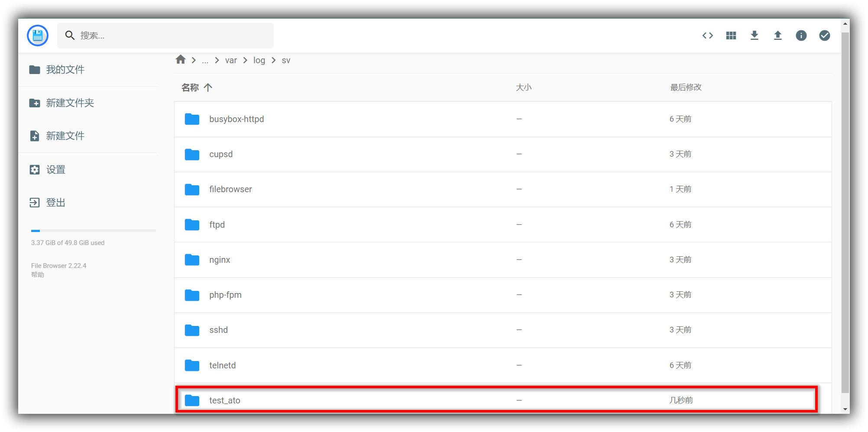Click the home icon in breadcrumb
Screen dimensions: 868x432
tap(181, 60)
